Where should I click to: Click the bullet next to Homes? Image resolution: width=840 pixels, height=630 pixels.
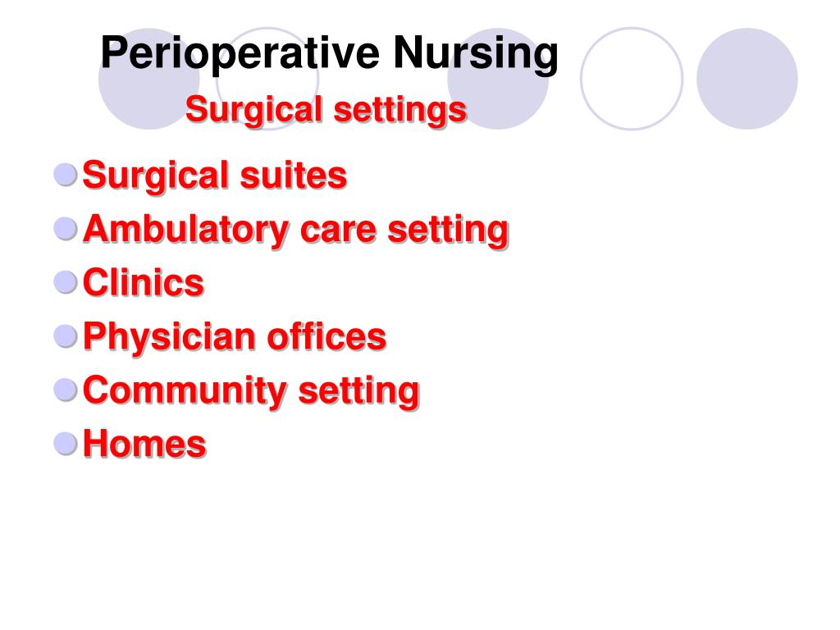pyautogui.click(x=66, y=444)
